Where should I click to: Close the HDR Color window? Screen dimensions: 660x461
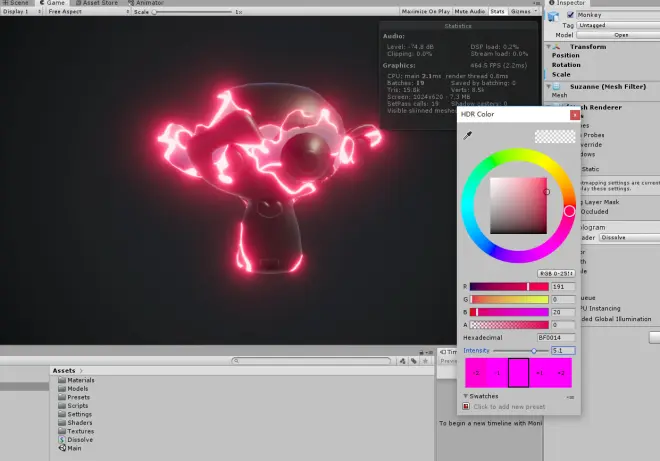[575, 115]
